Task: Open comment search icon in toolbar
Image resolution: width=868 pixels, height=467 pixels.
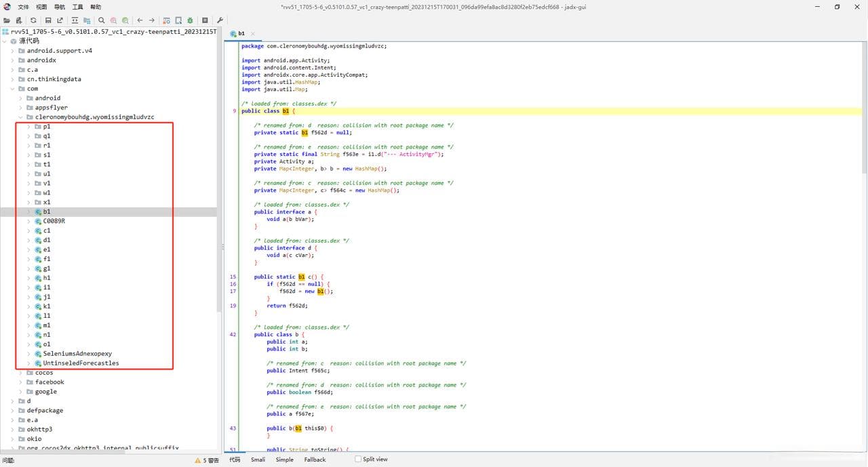Action: (x=125, y=20)
